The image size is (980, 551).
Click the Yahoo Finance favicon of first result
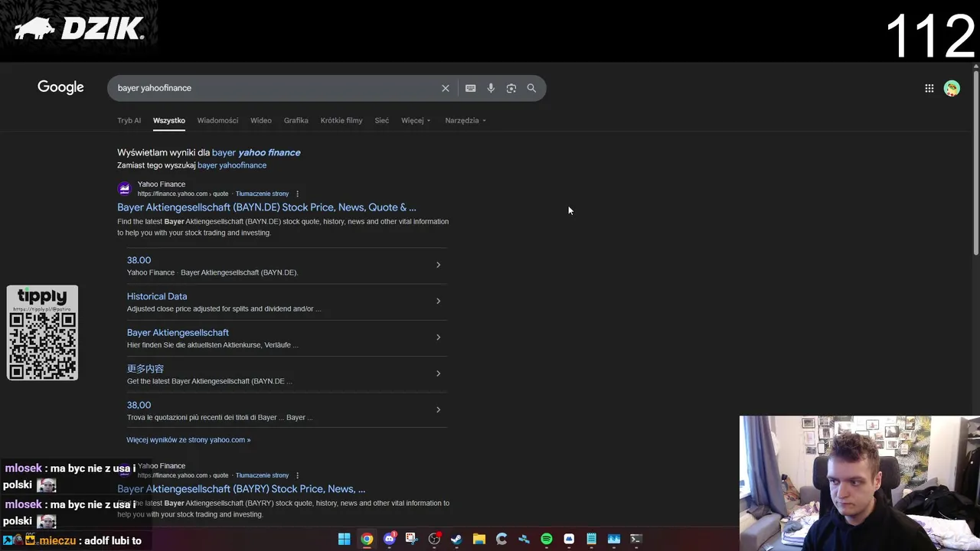[124, 188]
